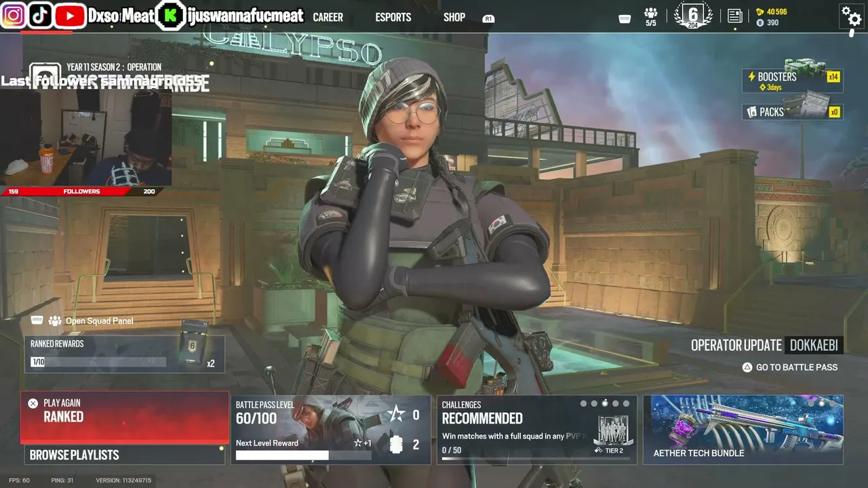The width and height of the screenshot is (868, 488).
Task: Click the triangle prompt beside Go To Battle Pass
Action: (747, 367)
